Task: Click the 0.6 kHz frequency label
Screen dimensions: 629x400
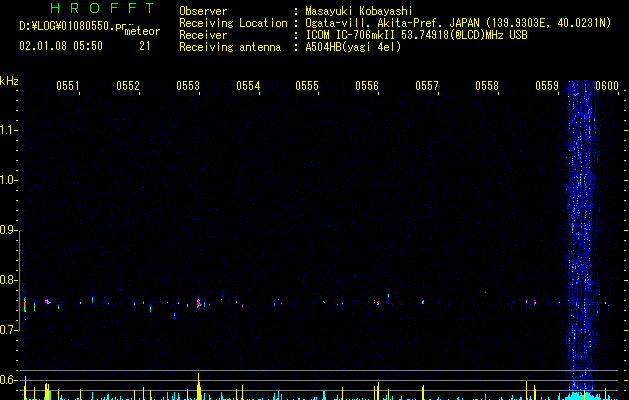Action: (8, 380)
